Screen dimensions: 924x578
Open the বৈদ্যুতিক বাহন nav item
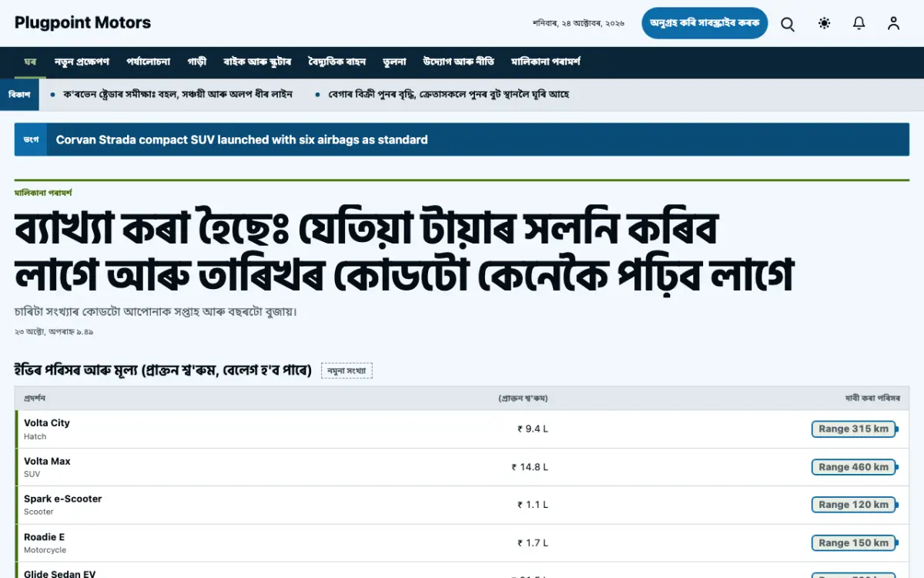pos(336,62)
